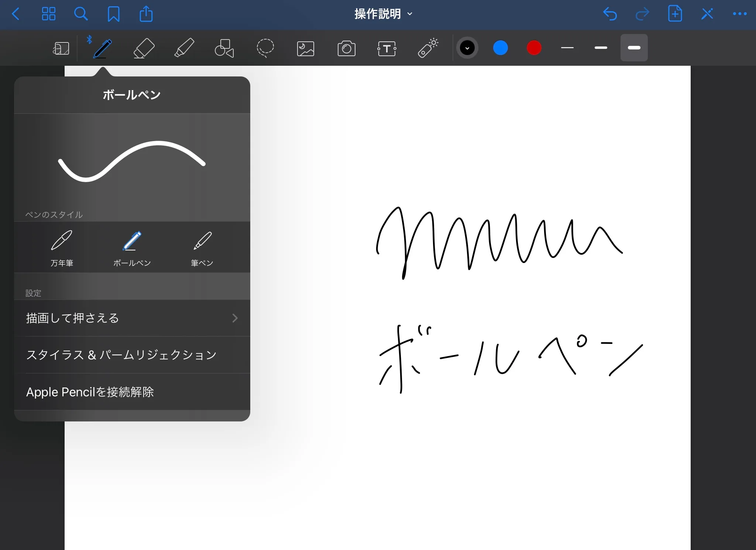Open 描画して押さえる settings chevron
756x550 pixels.
coord(235,318)
